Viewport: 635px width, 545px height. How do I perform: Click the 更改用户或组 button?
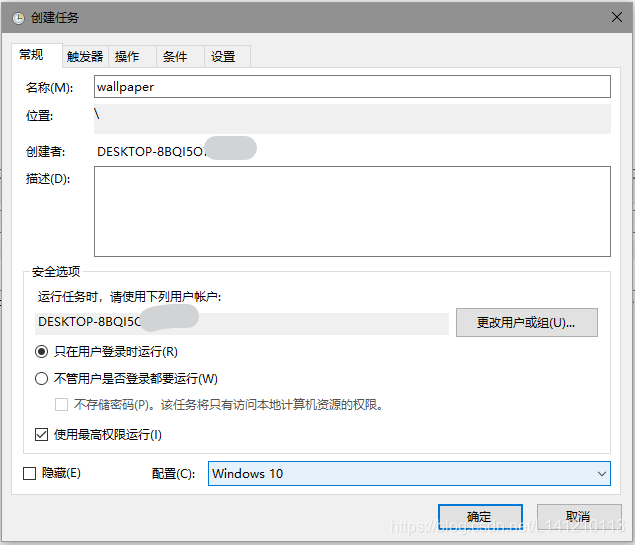pos(526,323)
